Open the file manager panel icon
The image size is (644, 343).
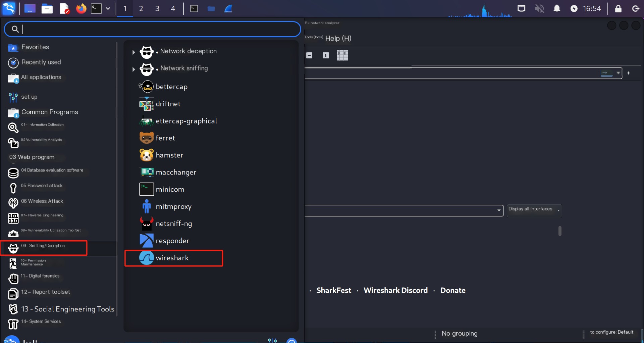click(47, 9)
